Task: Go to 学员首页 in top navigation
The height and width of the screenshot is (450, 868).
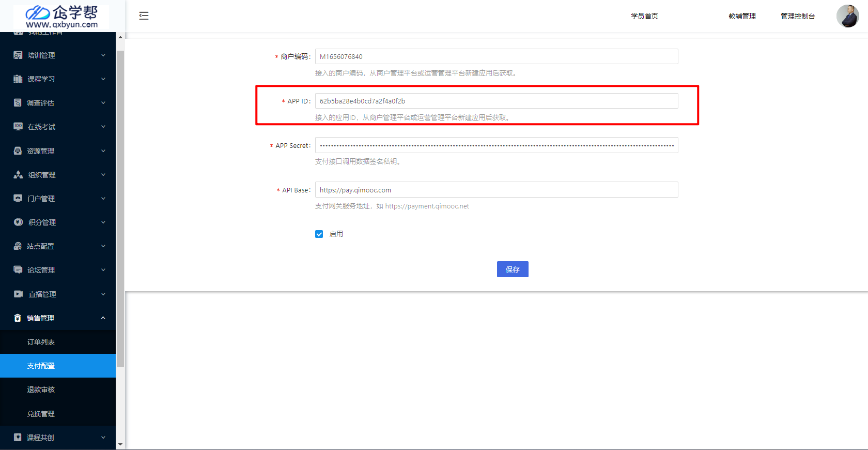Action: tap(644, 16)
